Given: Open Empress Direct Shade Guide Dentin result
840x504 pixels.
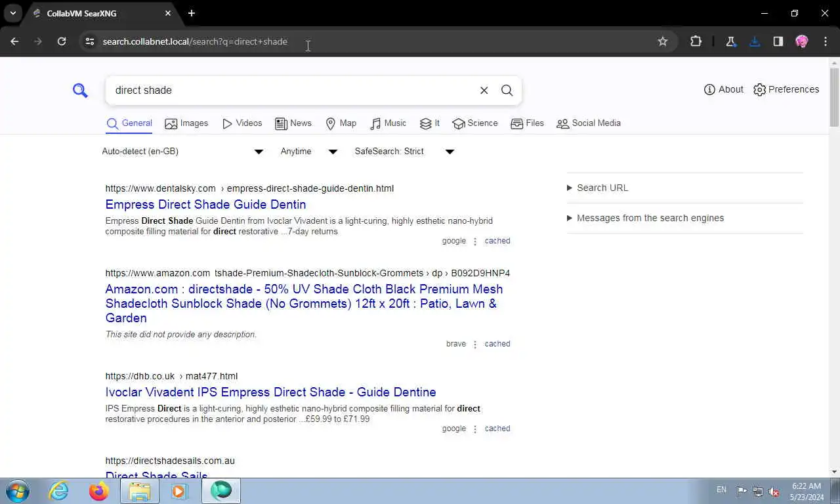Looking at the screenshot, I should tap(205, 204).
